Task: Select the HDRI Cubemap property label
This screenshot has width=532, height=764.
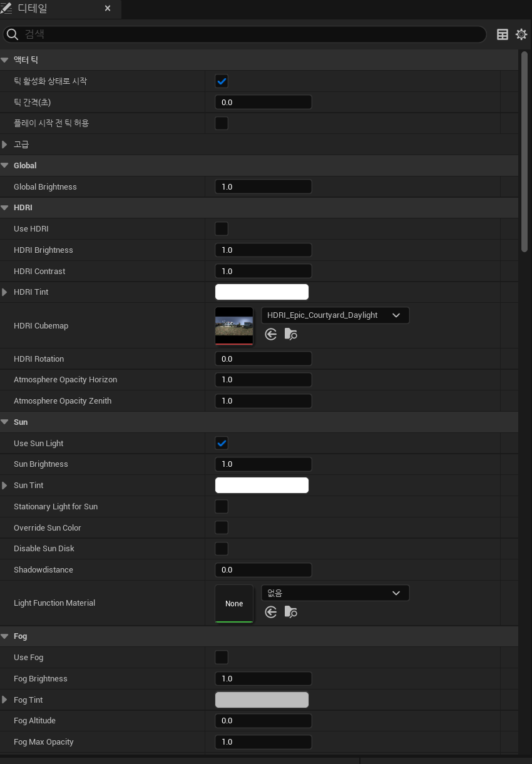Action: (41, 326)
